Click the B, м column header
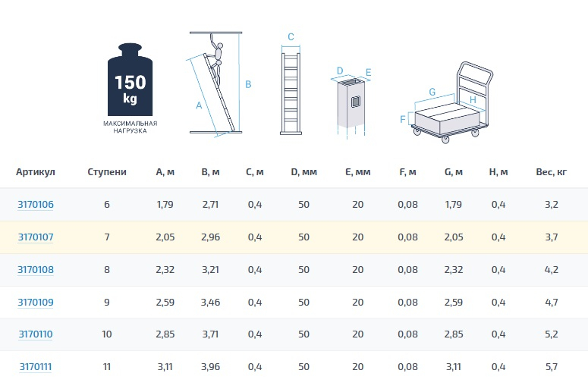 (211, 172)
